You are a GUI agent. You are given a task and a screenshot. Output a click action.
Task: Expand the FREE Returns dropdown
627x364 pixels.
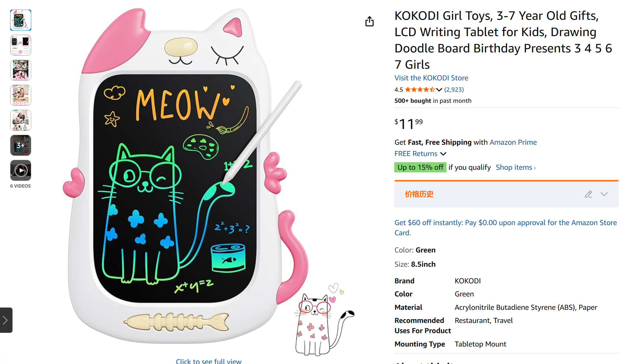click(x=443, y=154)
